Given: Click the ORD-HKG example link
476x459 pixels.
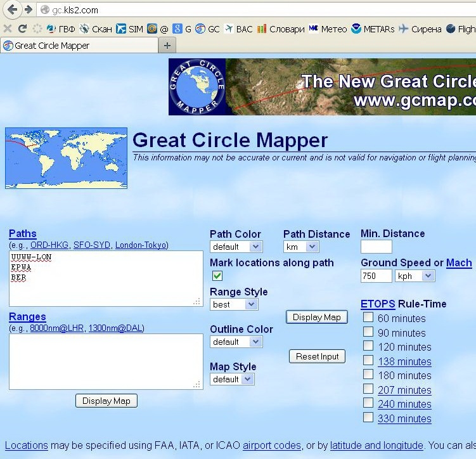Looking at the screenshot, I should coord(49,245).
